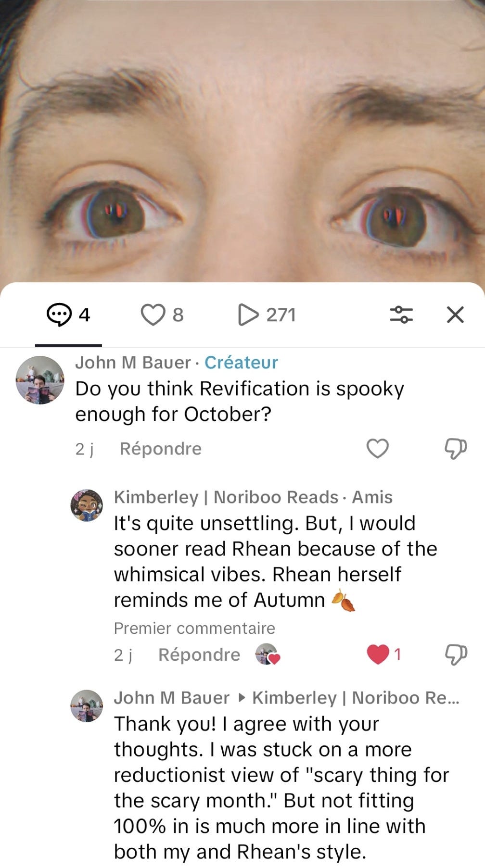The width and height of the screenshot is (485, 868).
Task: Dislike John M Bauer's Revification comment
Action: [455, 449]
